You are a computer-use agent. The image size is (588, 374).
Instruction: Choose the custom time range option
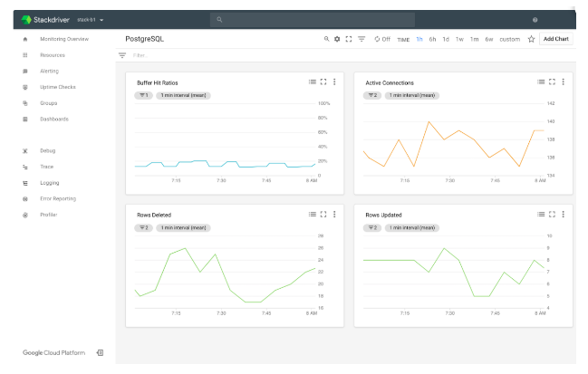click(509, 39)
